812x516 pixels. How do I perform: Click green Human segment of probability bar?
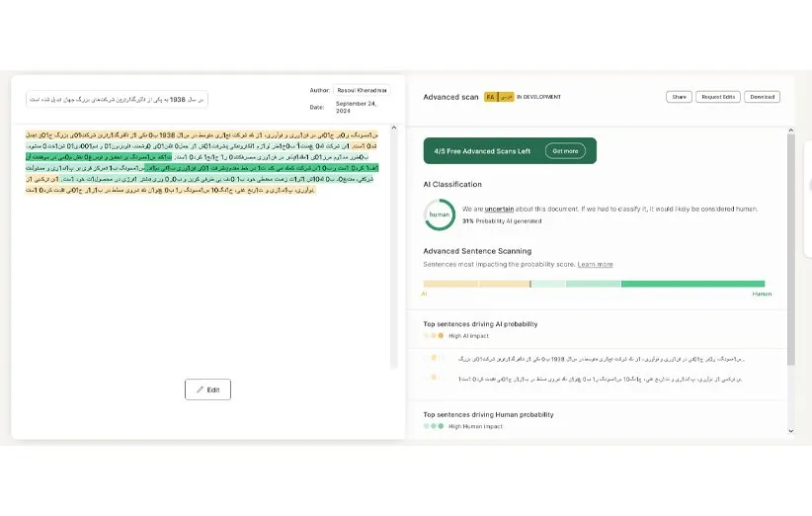(x=692, y=284)
